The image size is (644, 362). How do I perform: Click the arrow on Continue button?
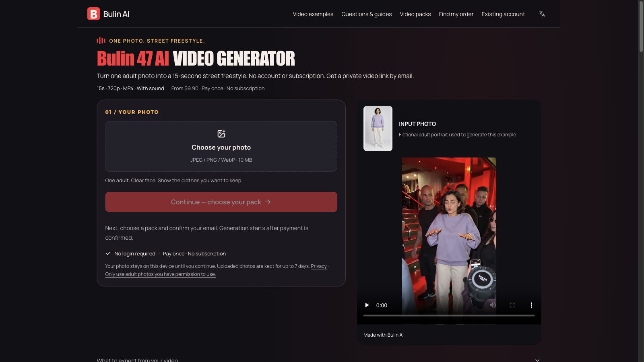268,202
